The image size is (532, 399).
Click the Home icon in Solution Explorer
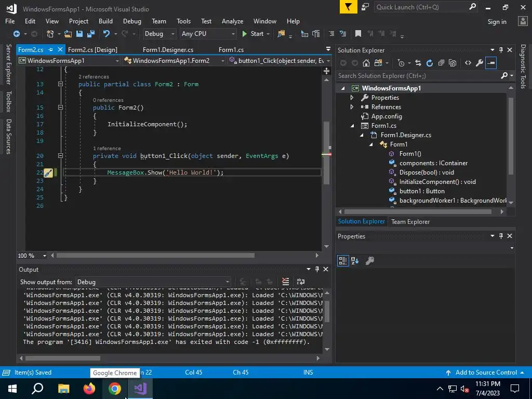[x=366, y=63]
